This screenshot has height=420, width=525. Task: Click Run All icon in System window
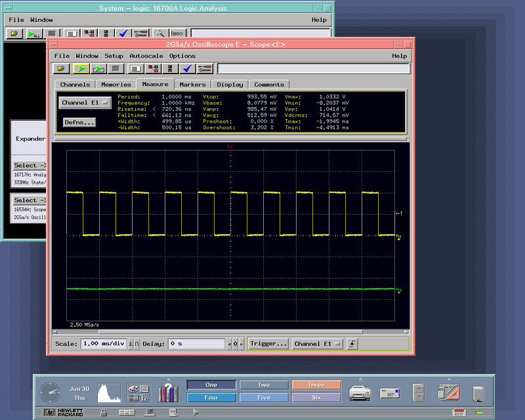[x=33, y=33]
